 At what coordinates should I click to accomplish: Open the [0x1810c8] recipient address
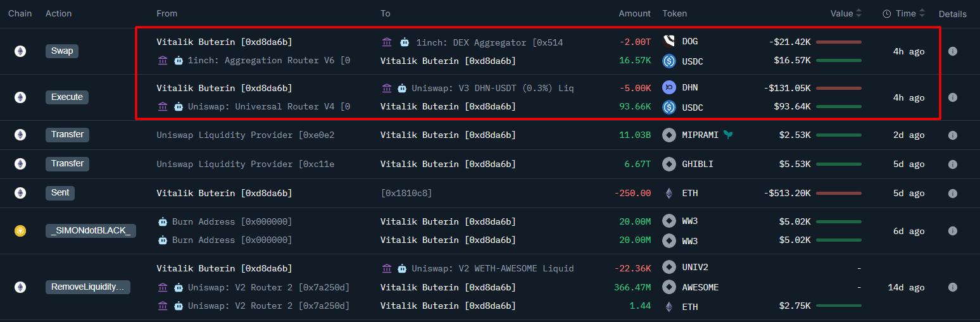point(406,193)
